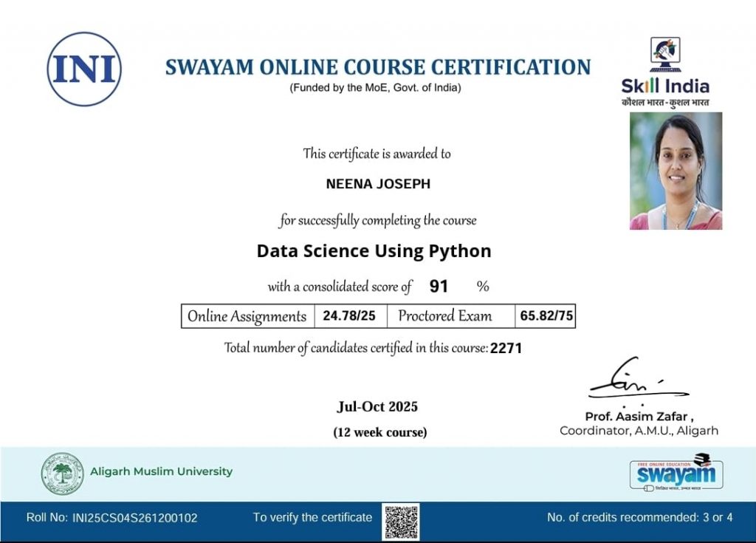Click the certificate holder's photo

point(676,171)
